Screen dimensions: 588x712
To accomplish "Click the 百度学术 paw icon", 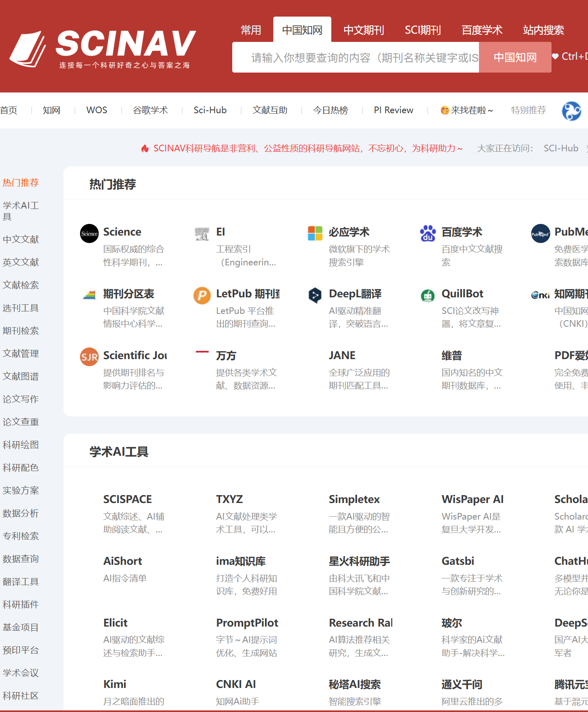I will coord(428,233).
